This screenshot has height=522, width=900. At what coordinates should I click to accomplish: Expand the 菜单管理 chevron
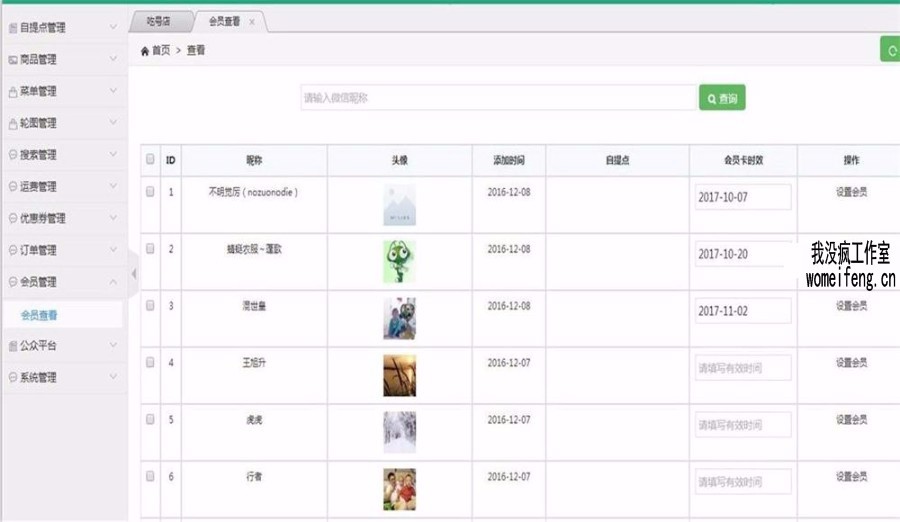(113, 91)
